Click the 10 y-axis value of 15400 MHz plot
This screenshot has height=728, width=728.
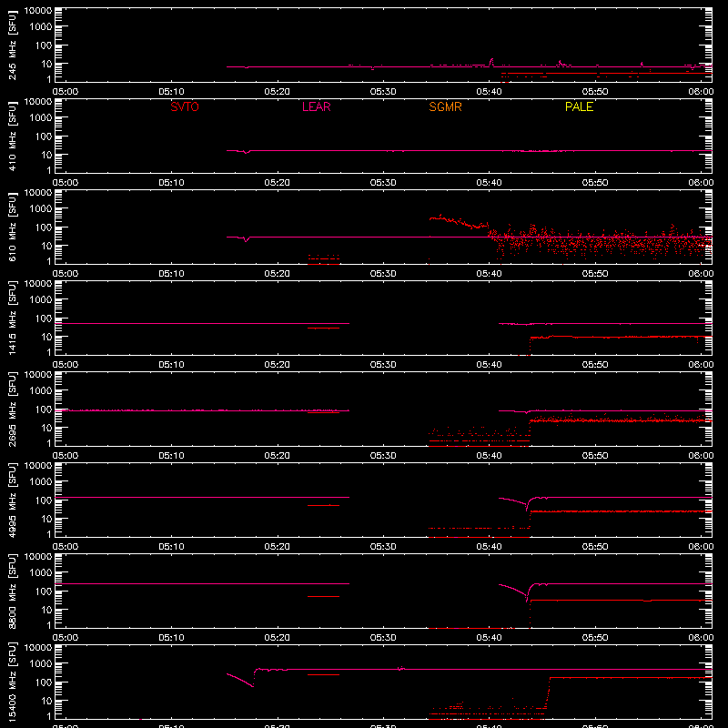click(46, 701)
